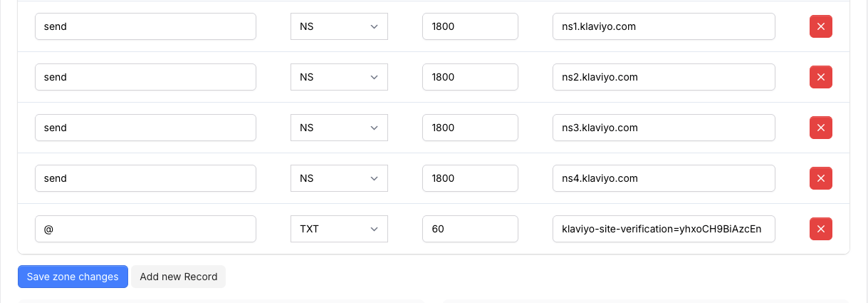Click the @ host name field

tap(145, 229)
